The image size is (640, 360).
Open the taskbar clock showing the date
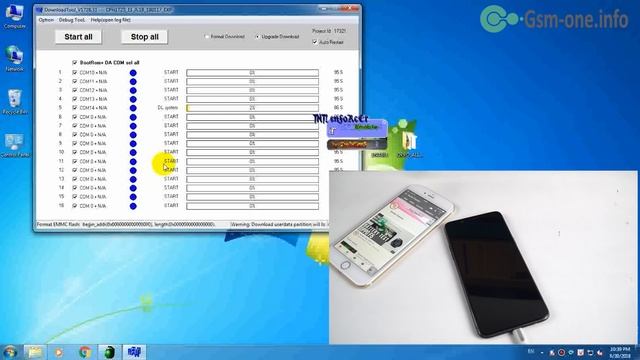click(x=620, y=352)
